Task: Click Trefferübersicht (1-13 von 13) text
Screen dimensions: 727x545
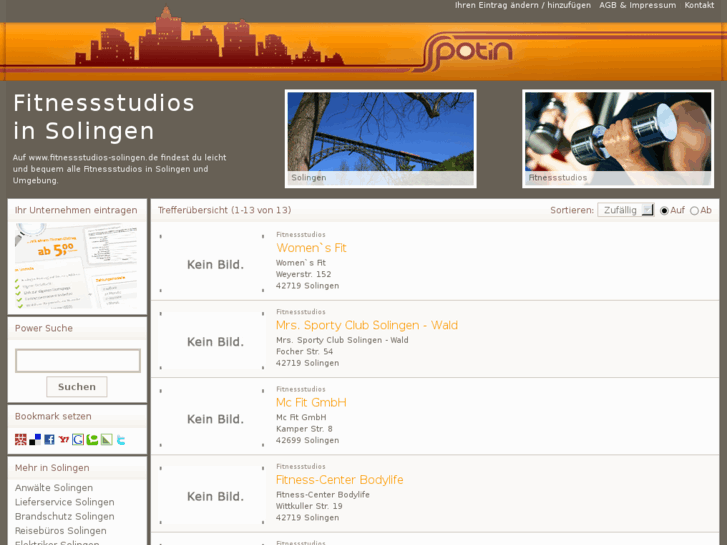Action: 224,210
